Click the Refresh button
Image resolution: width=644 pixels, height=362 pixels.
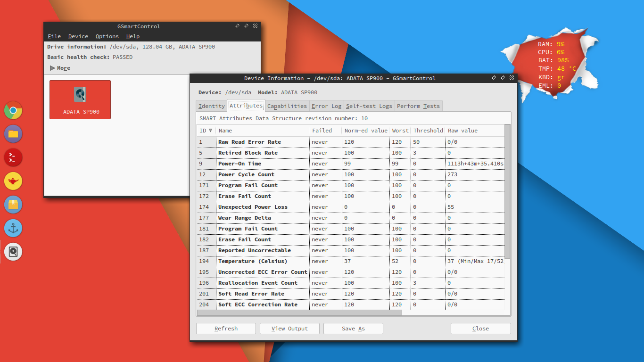click(226, 329)
